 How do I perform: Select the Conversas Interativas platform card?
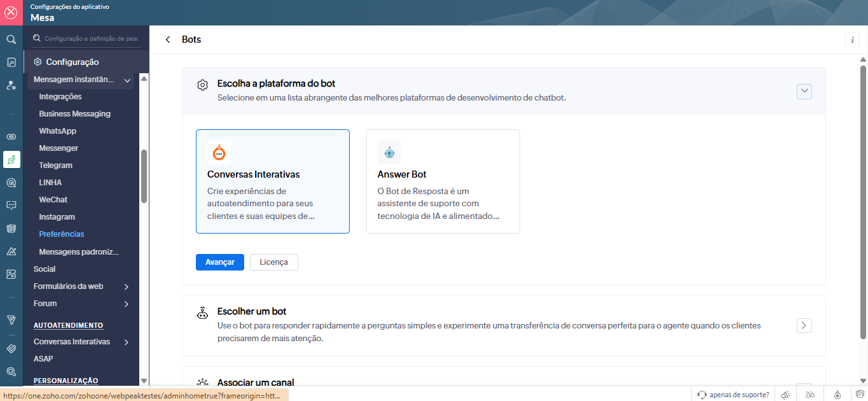point(272,181)
